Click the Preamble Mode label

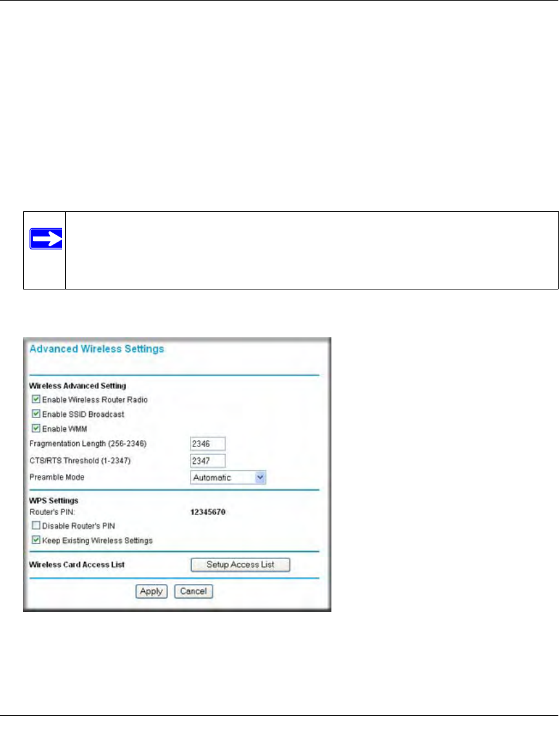(x=57, y=478)
